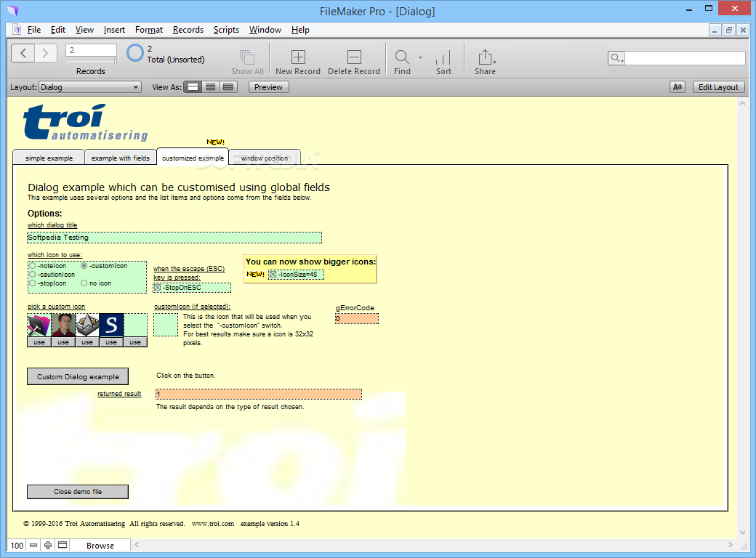This screenshot has height=558, width=756.
Task: Click the zoom level 100 indicator
Action: pos(17,546)
